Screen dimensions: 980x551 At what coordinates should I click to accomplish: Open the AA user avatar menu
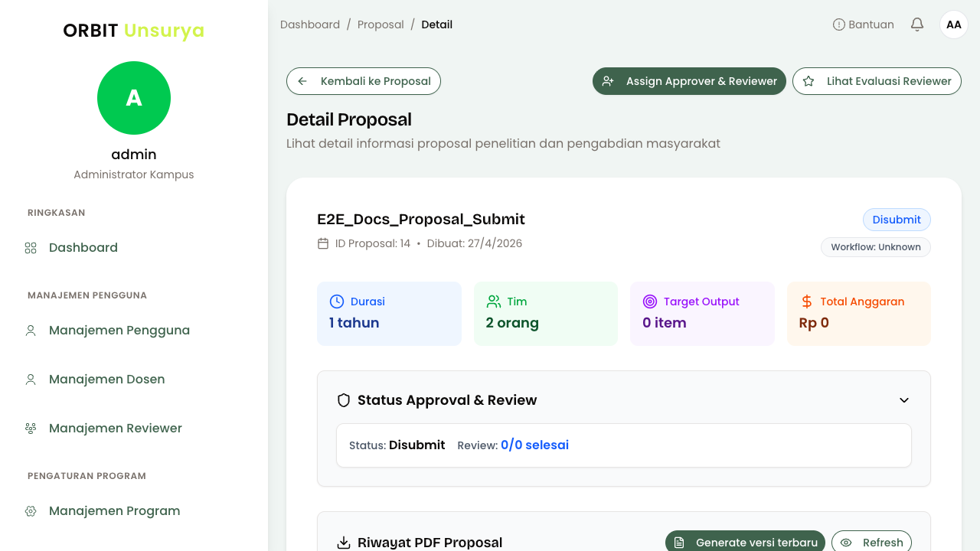click(x=954, y=24)
